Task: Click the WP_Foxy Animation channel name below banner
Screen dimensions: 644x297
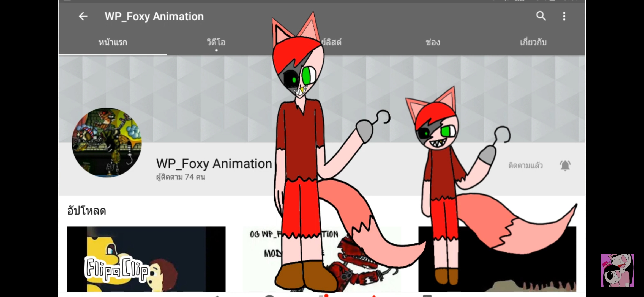Action: click(214, 164)
